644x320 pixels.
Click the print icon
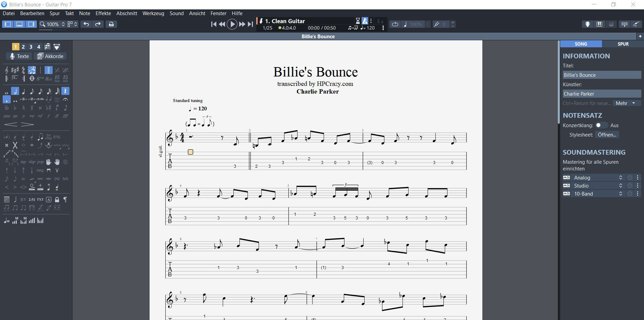click(x=111, y=24)
